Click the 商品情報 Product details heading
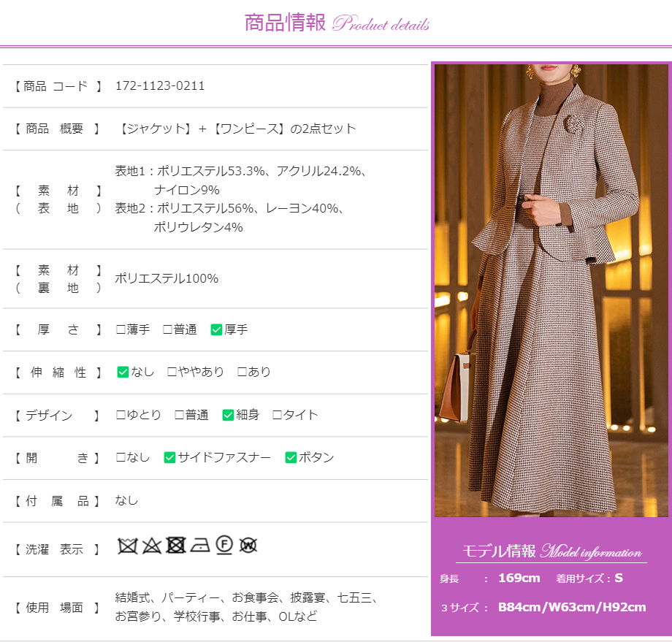This screenshot has width=672, height=642. point(337,23)
